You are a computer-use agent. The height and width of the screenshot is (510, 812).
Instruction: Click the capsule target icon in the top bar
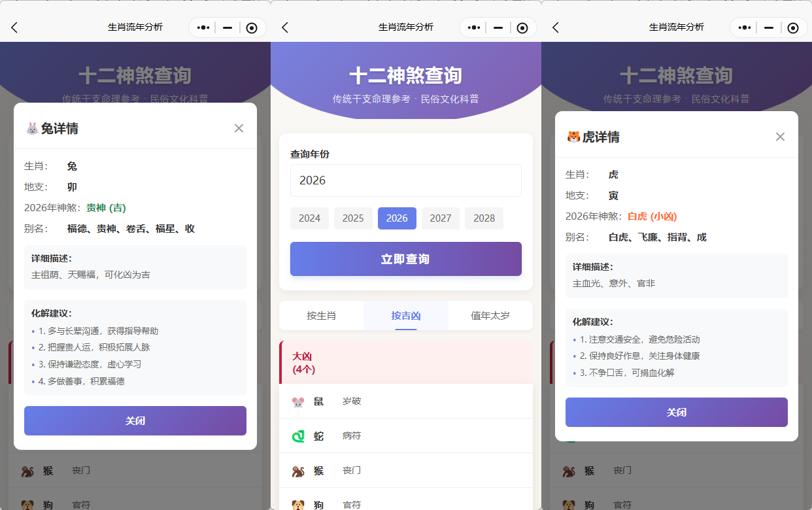coord(522,27)
